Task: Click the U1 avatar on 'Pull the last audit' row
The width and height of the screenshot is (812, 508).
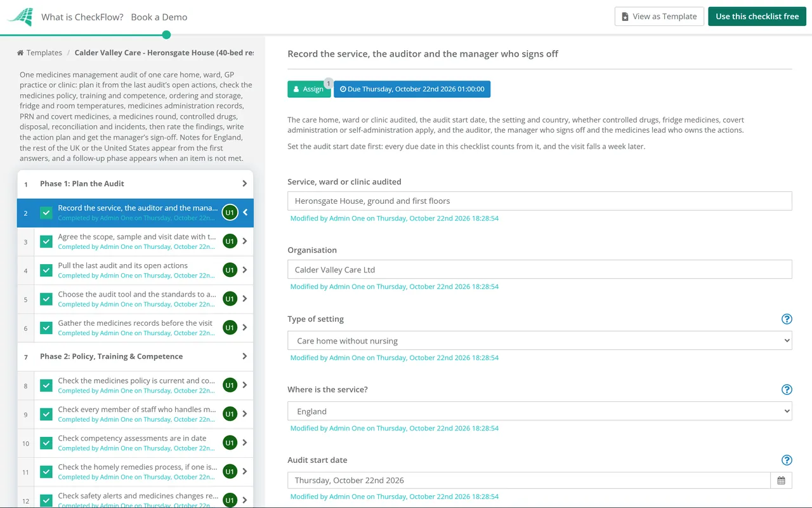Action: click(230, 270)
